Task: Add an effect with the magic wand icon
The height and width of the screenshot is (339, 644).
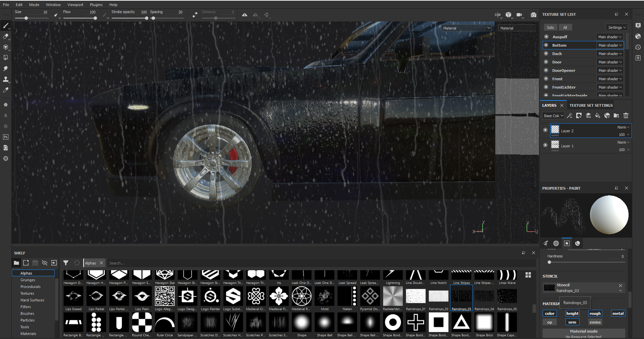Action: tap(569, 115)
